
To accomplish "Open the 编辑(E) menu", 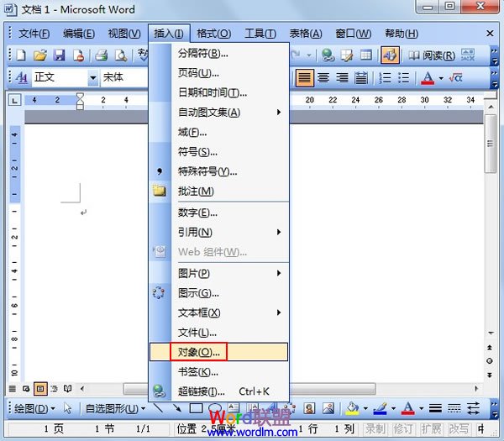I will pyautogui.click(x=79, y=34).
